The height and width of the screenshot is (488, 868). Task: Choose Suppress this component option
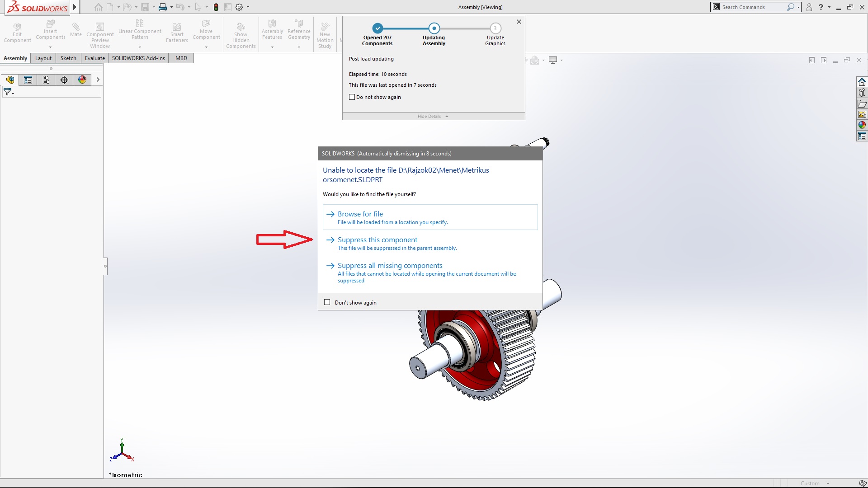click(x=377, y=240)
